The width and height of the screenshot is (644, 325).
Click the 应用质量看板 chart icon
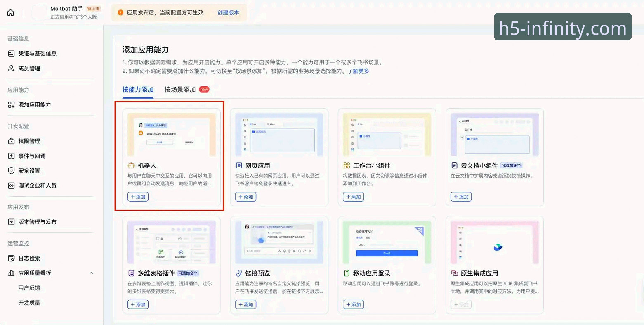[11, 273]
